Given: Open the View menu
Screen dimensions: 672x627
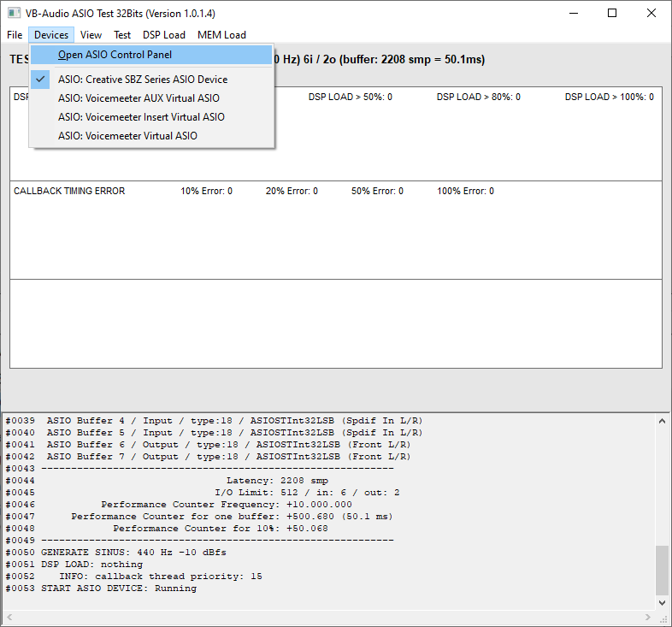Looking at the screenshot, I should (91, 35).
